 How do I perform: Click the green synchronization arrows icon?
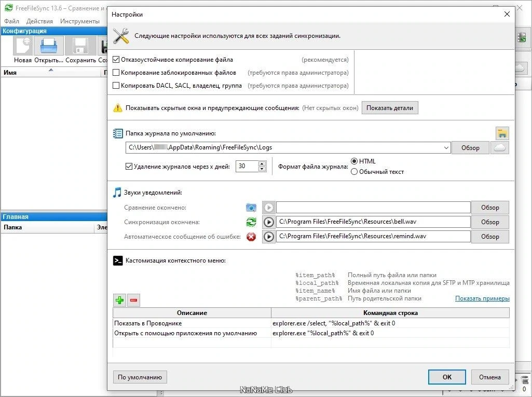pyautogui.click(x=251, y=222)
